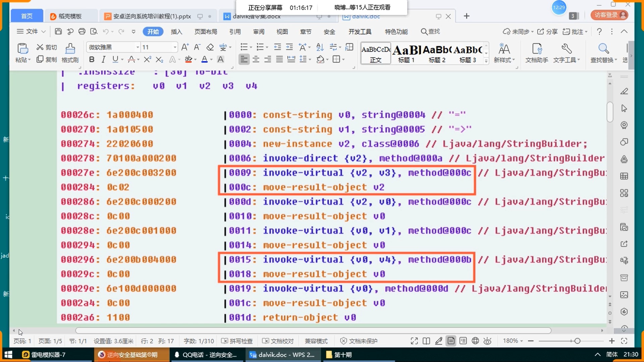Open the 页面布局 ribbon tab

click(206, 32)
